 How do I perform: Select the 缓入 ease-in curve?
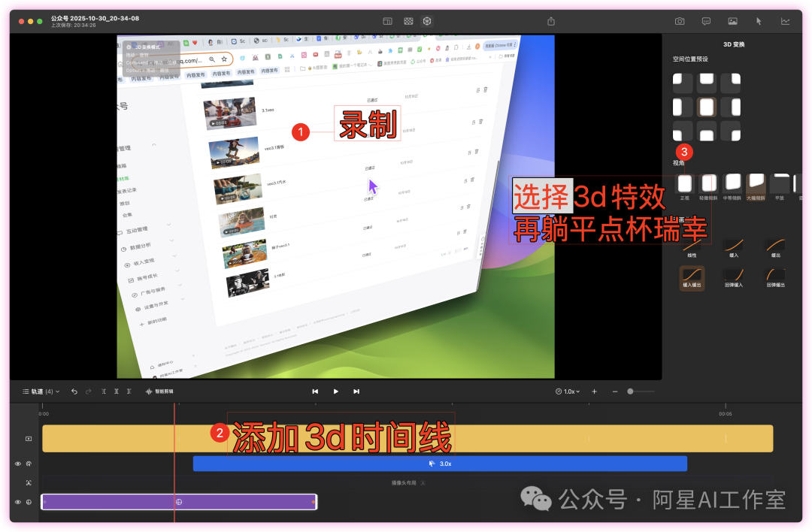734,248
